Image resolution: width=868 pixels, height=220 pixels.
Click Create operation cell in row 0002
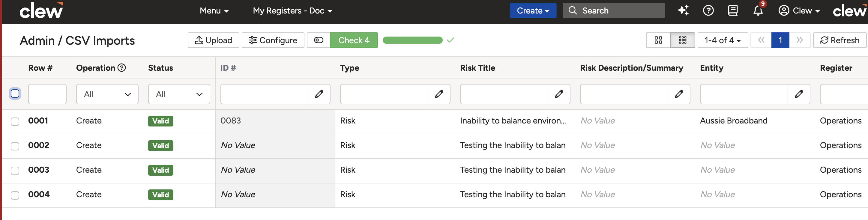88,145
